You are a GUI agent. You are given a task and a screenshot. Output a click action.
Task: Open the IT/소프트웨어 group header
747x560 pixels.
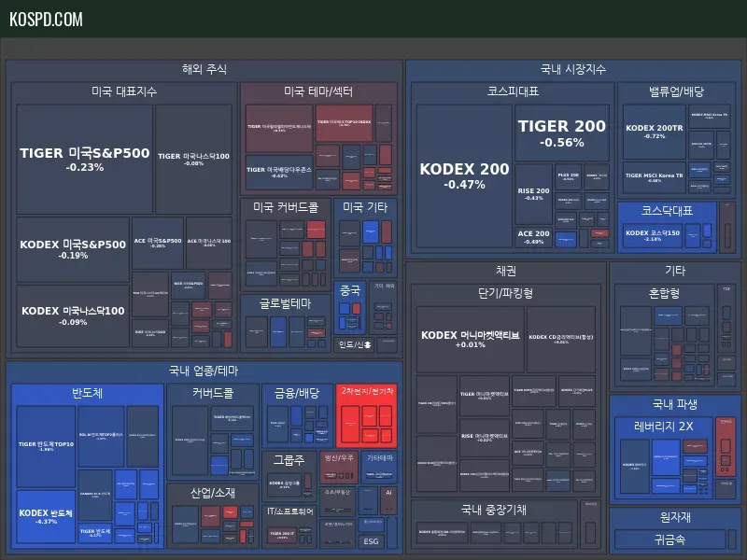(x=289, y=511)
